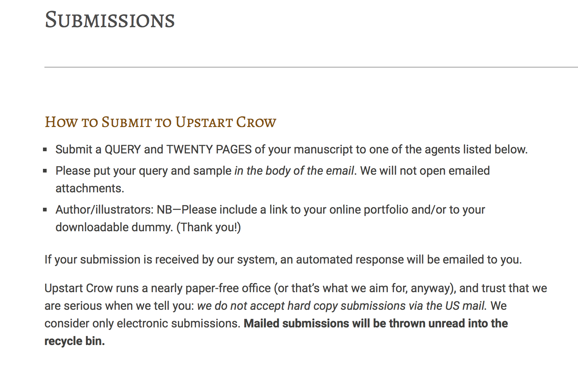The height and width of the screenshot is (392, 578).
Task: Click the italic text in the body of the email
Action: pos(294,171)
